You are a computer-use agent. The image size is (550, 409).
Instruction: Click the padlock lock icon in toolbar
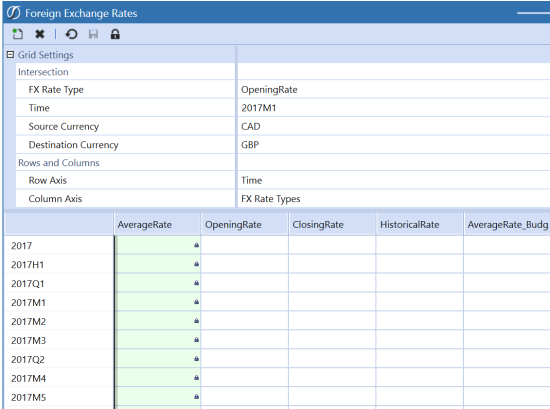pos(115,34)
